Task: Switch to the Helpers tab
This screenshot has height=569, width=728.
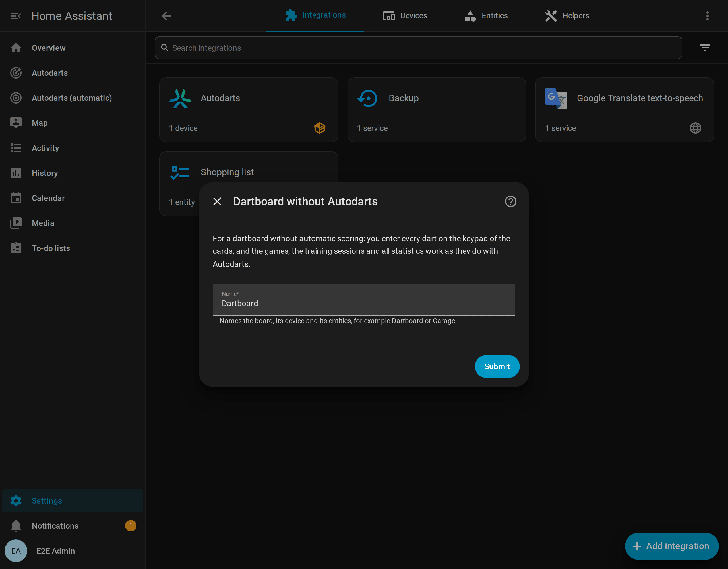Action: coord(567,16)
